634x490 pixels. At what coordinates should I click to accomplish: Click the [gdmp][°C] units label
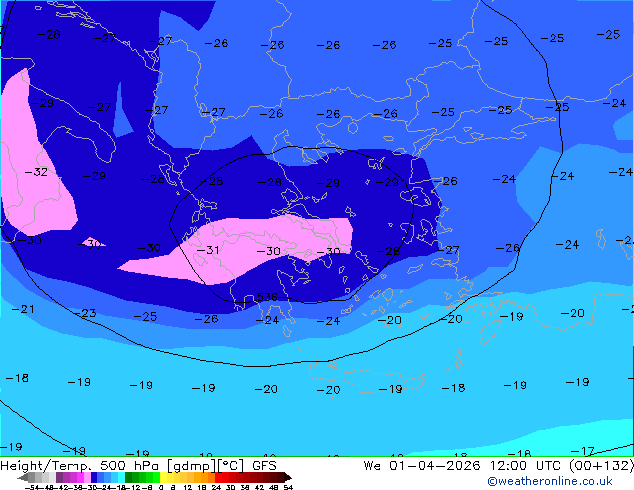[x=205, y=466]
